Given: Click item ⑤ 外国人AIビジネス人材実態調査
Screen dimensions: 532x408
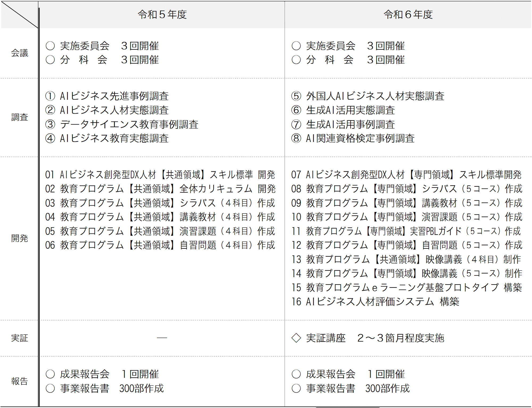Looking at the screenshot, I should [x=368, y=96].
